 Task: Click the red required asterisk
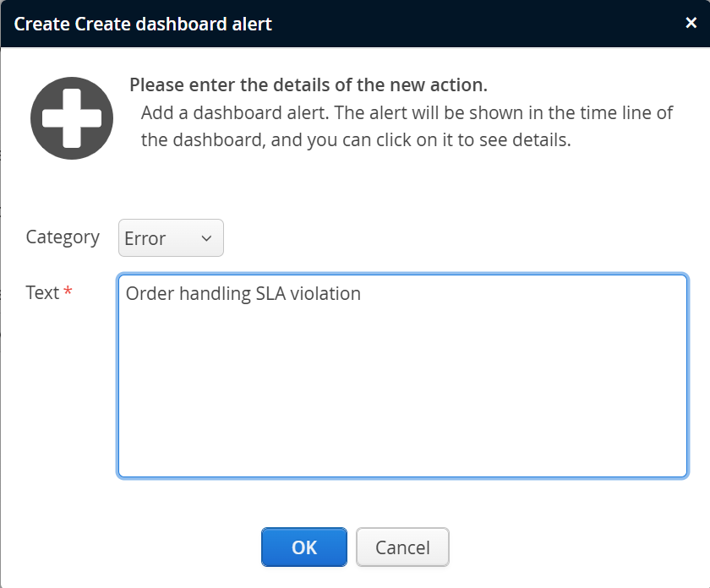[x=68, y=292]
